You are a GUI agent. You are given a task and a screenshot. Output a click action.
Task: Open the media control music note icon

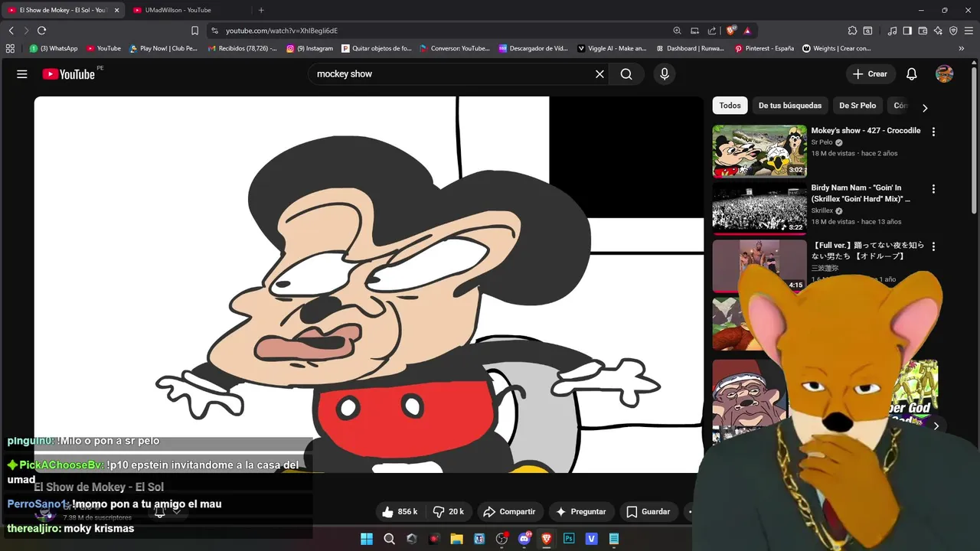pyautogui.click(x=892, y=31)
